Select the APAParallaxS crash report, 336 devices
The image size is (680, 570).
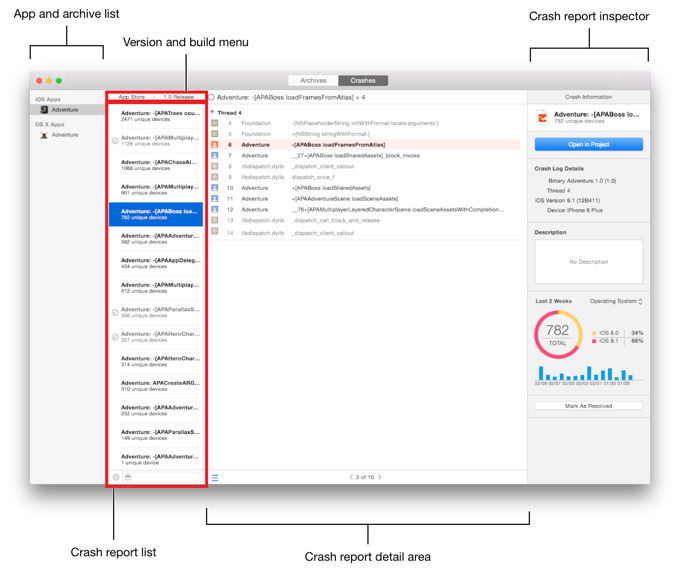point(156,312)
